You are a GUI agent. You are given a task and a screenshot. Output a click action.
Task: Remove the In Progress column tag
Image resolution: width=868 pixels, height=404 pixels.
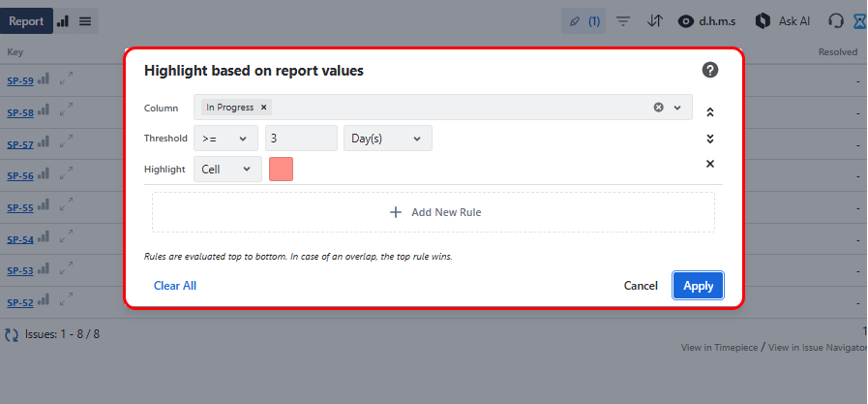tap(263, 108)
